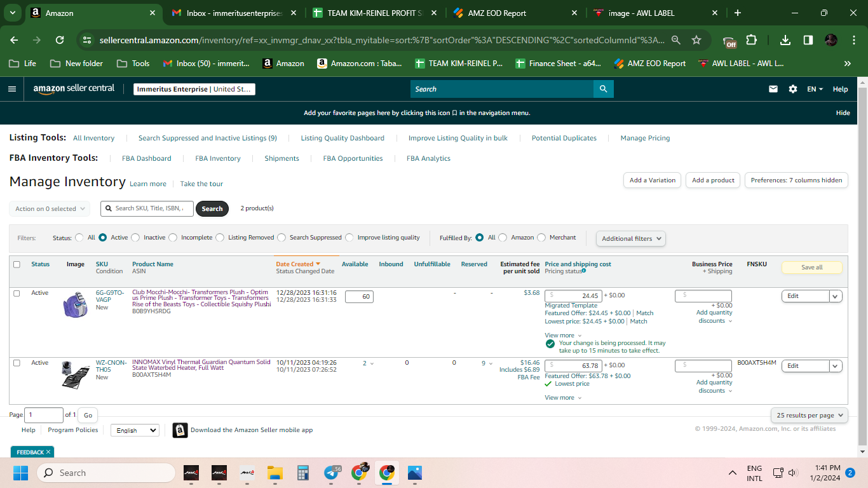Open the Manage Pricing tab
The image size is (868, 488).
tap(645, 138)
